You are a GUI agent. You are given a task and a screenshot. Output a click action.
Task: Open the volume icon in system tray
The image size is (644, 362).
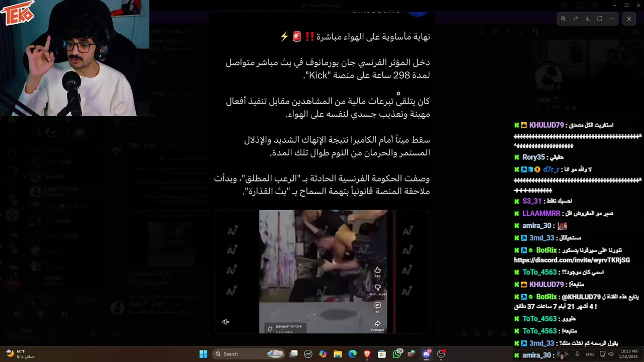611,354
